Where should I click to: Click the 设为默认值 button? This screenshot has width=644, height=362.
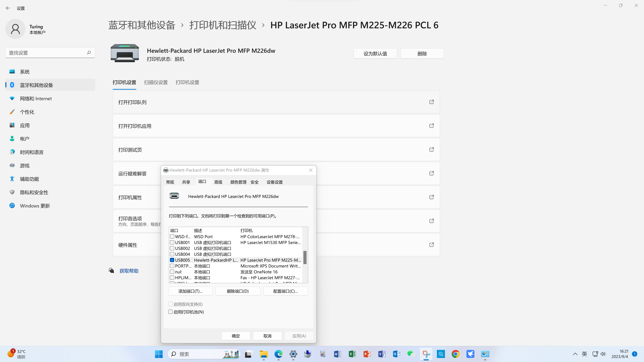(x=375, y=53)
